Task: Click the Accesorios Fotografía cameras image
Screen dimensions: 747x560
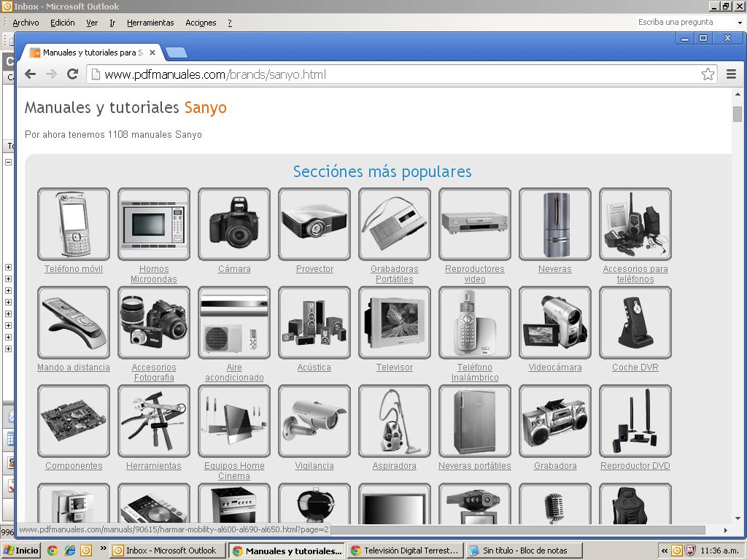Action: click(x=154, y=322)
